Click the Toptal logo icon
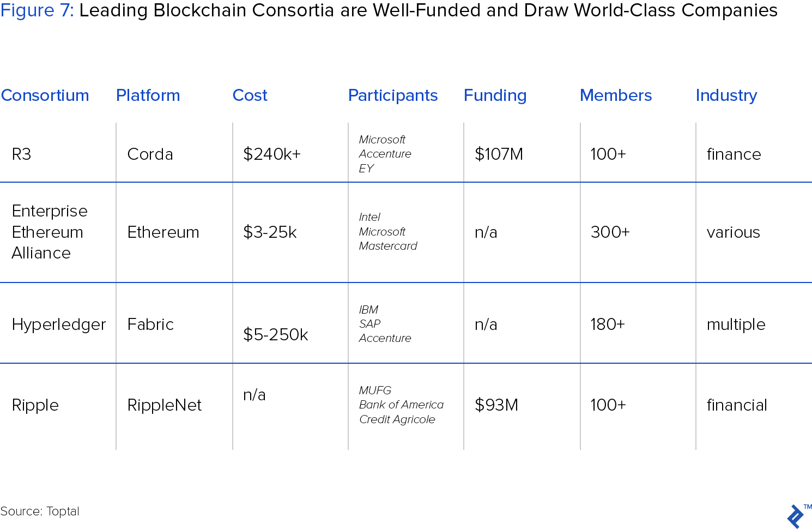This screenshot has width=812, height=529. tap(797, 516)
